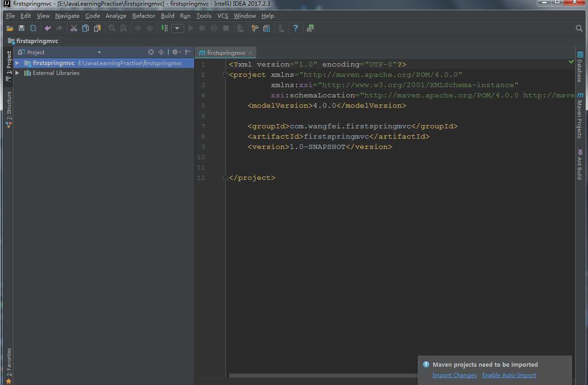Screen dimensions: 588x385
Task: Click the Cut scissors icon
Action: click(74, 28)
